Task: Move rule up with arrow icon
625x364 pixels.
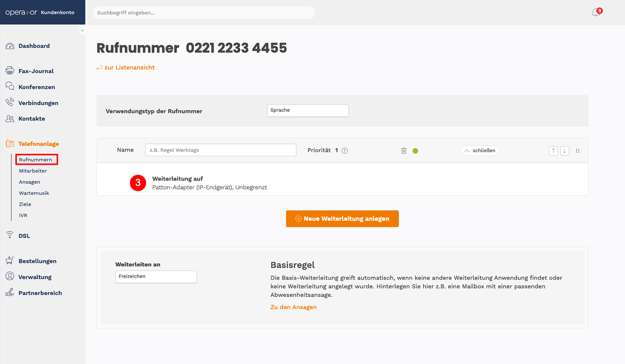Action: pyautogui.click(x=553, y=151)
